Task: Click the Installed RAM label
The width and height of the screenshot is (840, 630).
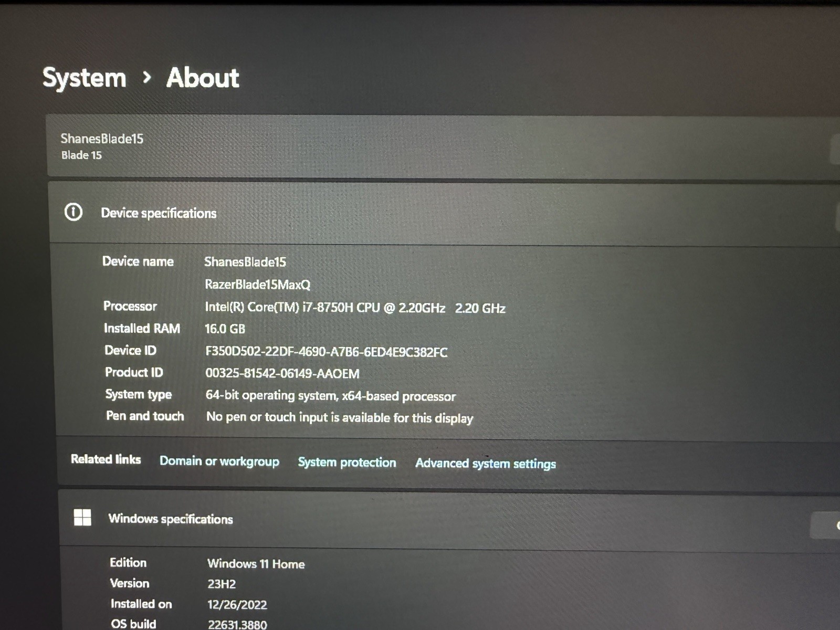Action: coord(142,328)
